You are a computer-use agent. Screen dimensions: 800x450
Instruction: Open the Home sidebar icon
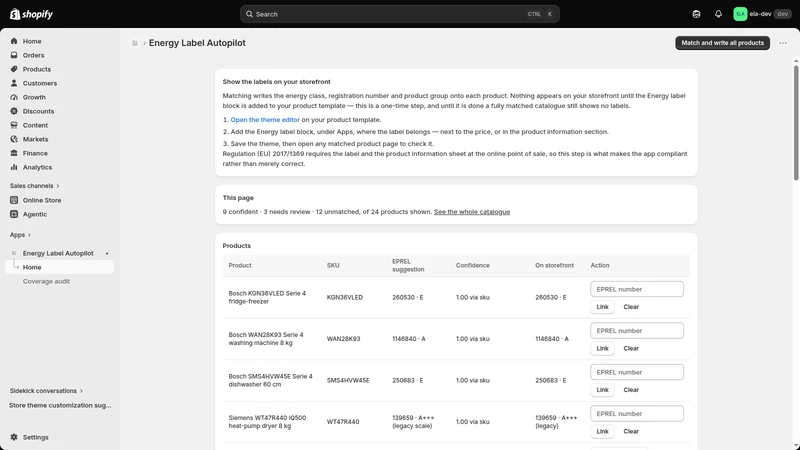14,41
